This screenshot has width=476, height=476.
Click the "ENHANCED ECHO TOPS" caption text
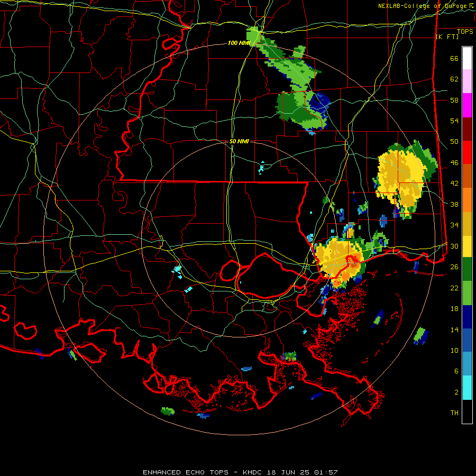[x=186, y=472]
